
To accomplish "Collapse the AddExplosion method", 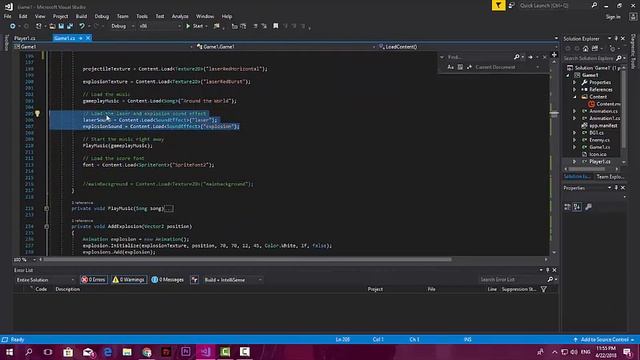I will coord(47,227).
